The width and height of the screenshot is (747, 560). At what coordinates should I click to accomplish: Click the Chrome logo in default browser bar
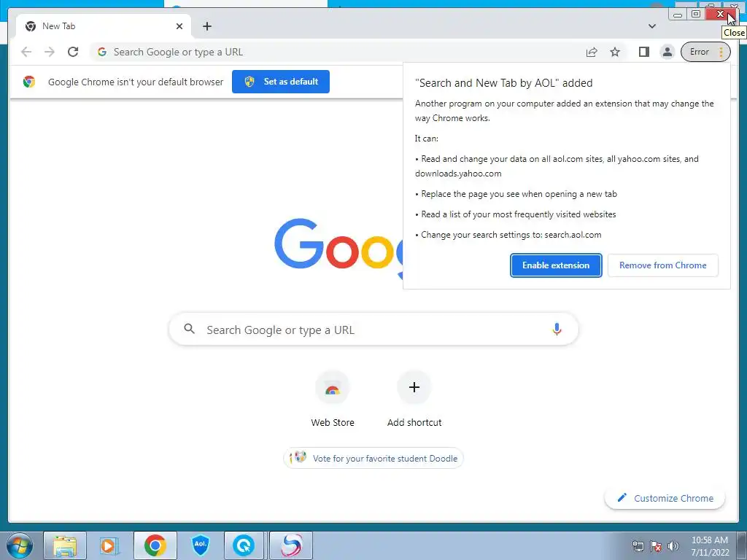(29, 82)
